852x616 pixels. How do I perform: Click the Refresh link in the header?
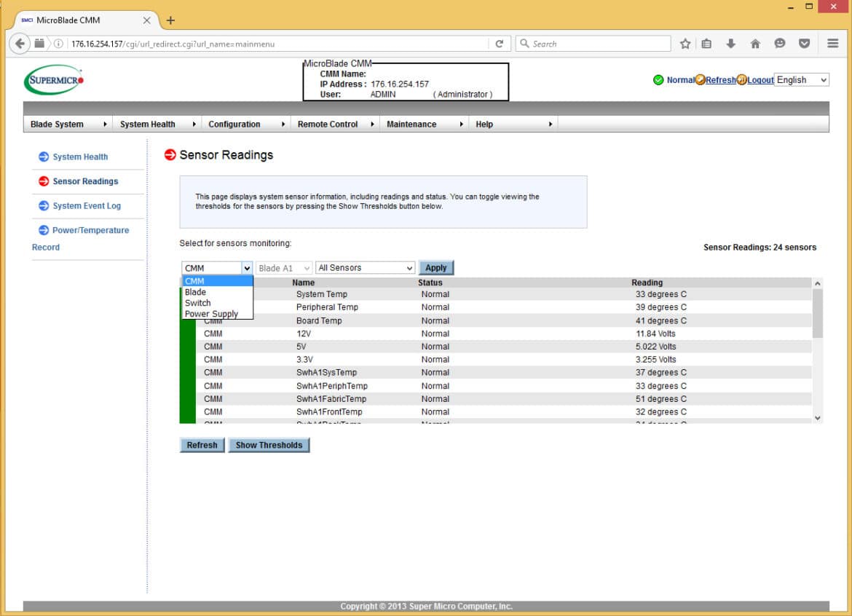(721, 80)
